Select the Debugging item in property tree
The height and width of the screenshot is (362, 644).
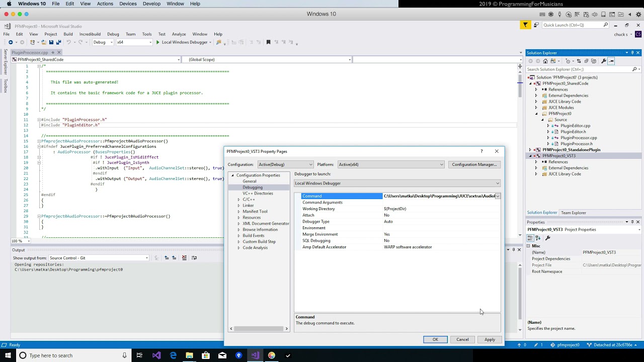(253, 188)
